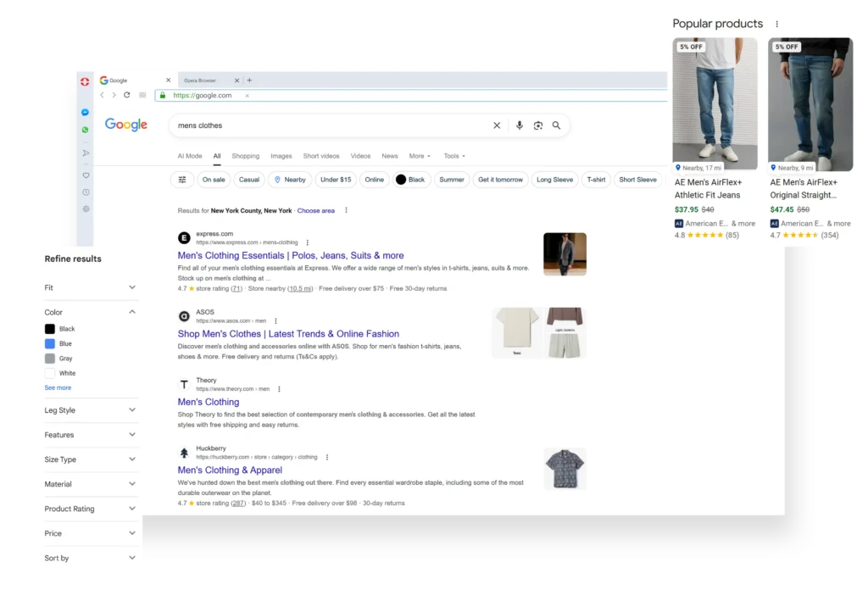Click the voice search microphone icon

coord(520,125)
